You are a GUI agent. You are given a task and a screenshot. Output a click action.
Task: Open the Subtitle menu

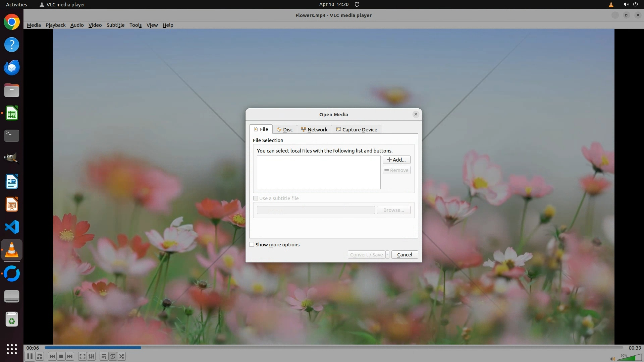115,25
